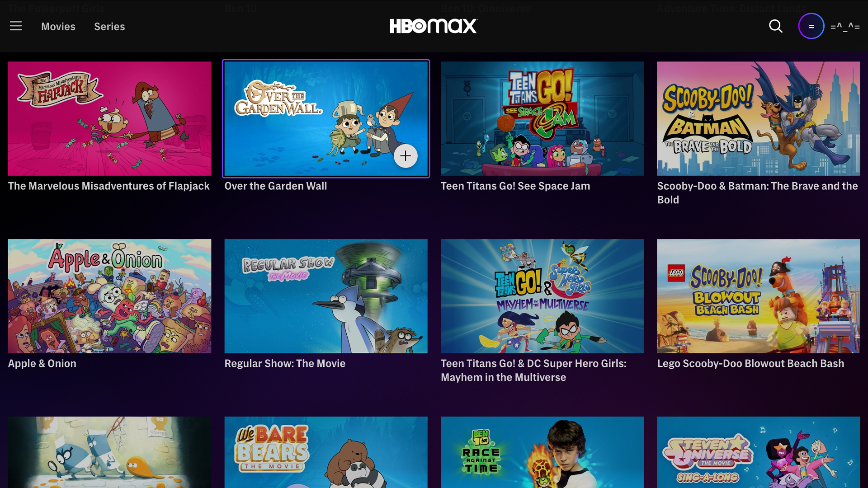
Task: Open the We Bare Bears The Movie poster
Action: point(325,452)
